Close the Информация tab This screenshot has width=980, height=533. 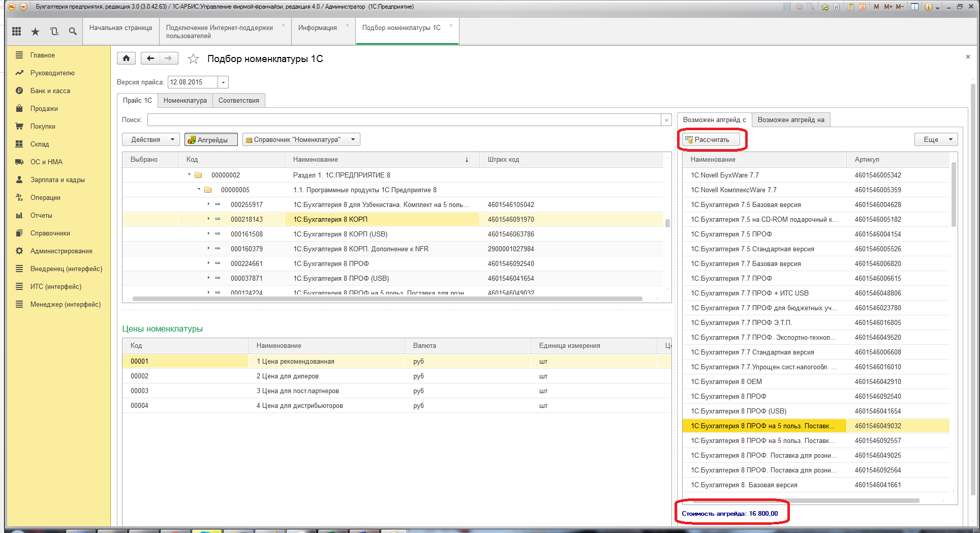(x=348, y=25)
